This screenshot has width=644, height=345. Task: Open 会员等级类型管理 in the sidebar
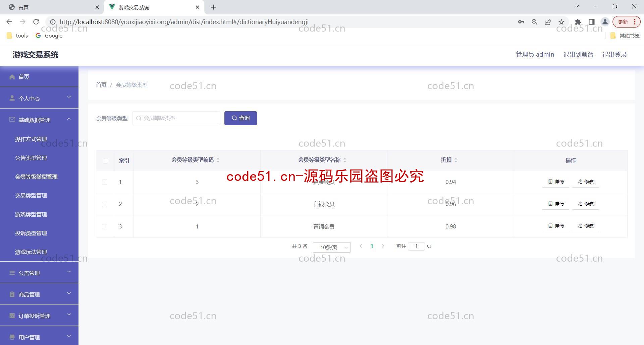pos(36,177)
